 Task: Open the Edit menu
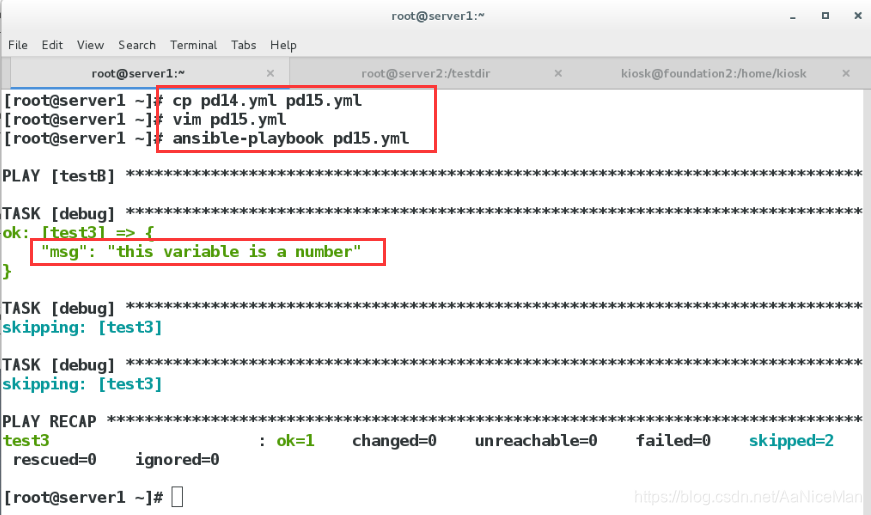(x=52, y=45)
